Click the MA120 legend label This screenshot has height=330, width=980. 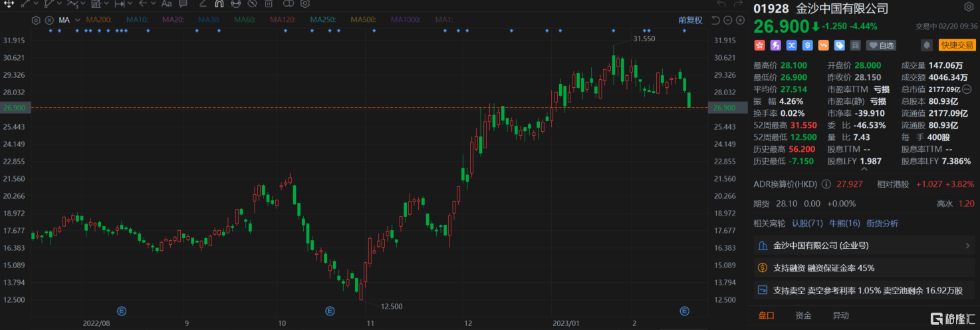[283, 20]
